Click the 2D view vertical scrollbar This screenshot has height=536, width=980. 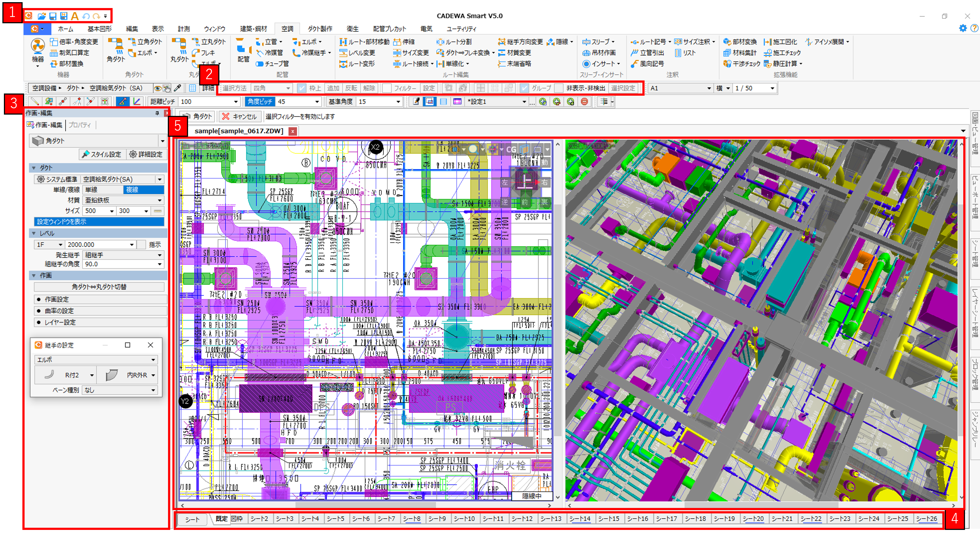(558, 320)
